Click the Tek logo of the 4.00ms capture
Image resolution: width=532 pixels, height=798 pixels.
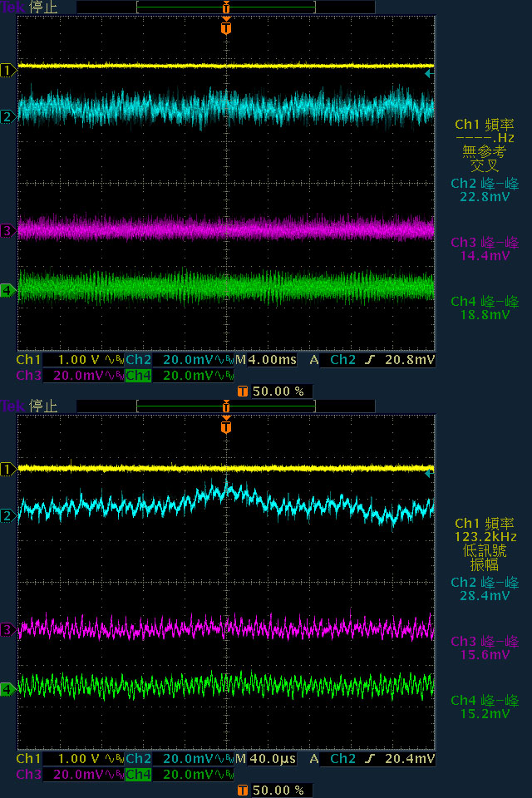pos(12,7)
